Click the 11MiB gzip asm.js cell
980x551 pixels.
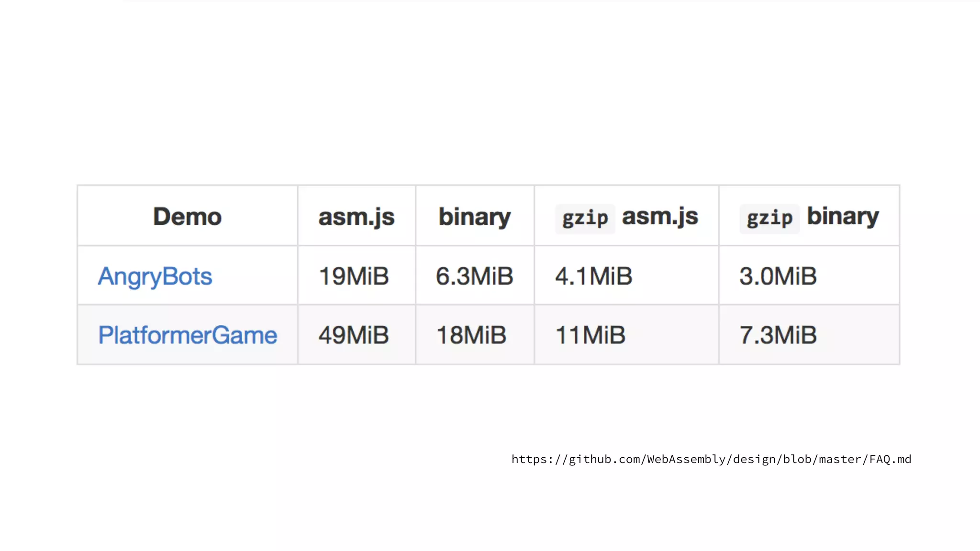click(590, 335)
